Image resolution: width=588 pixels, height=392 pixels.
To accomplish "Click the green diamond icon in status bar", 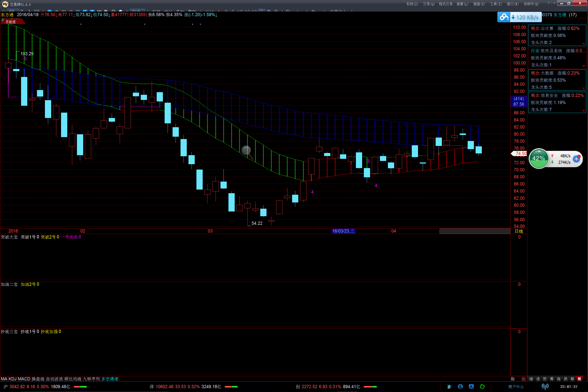I will coord(482,387).
